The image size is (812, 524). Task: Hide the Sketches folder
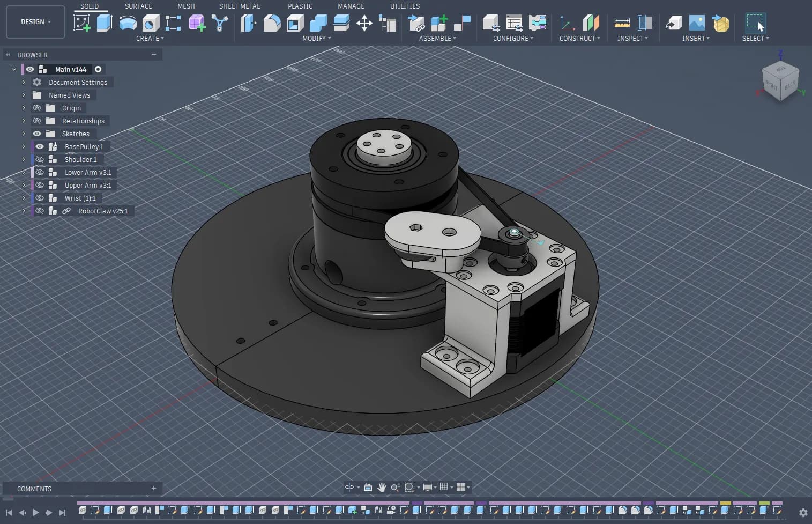coord(37,134)
